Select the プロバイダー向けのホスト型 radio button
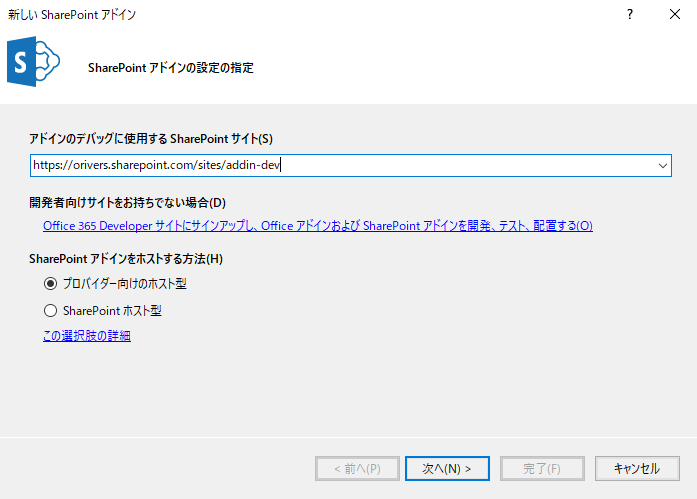Viewport: 697px width, 499px height. (x=50, y=283)
